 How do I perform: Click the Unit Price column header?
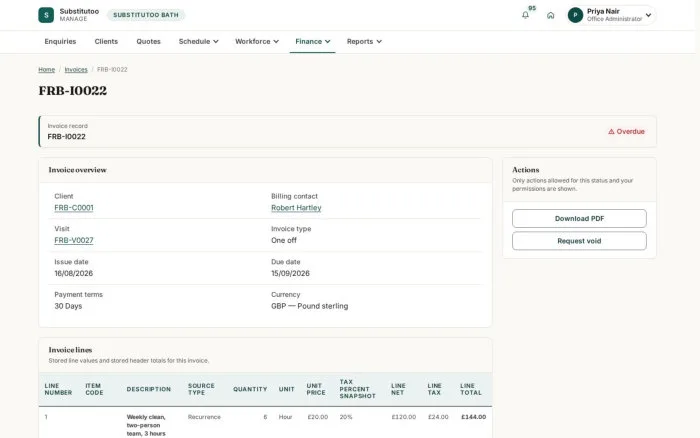tap(316, 389)
